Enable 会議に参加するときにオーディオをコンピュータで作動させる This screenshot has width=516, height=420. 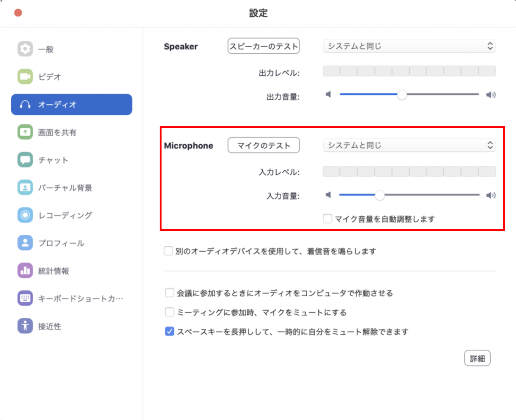point(170,293)
